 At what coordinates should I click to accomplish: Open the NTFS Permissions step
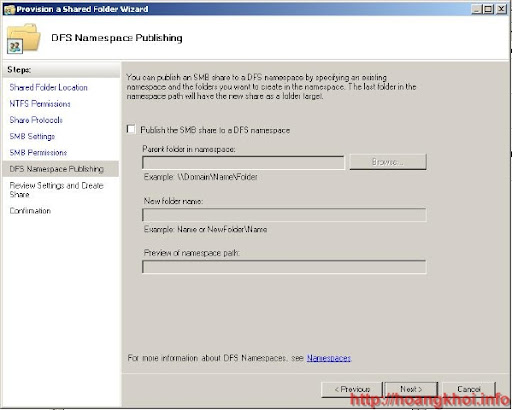40,104
